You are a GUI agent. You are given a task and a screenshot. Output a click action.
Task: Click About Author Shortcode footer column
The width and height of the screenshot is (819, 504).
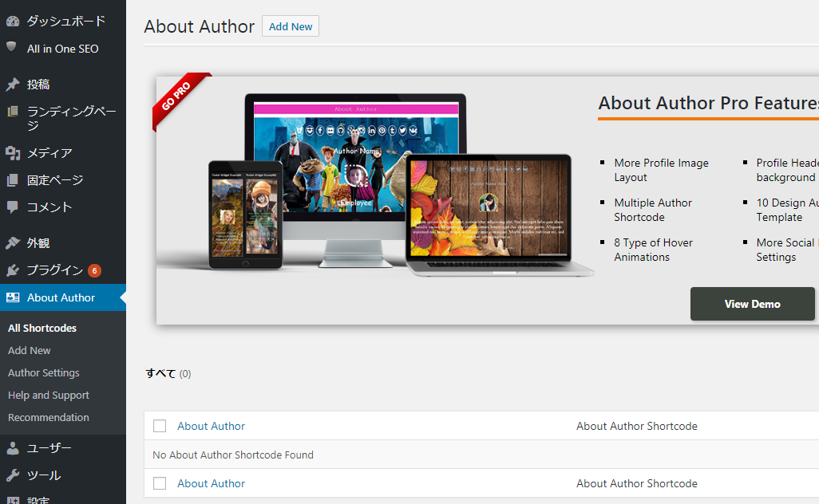637,483
